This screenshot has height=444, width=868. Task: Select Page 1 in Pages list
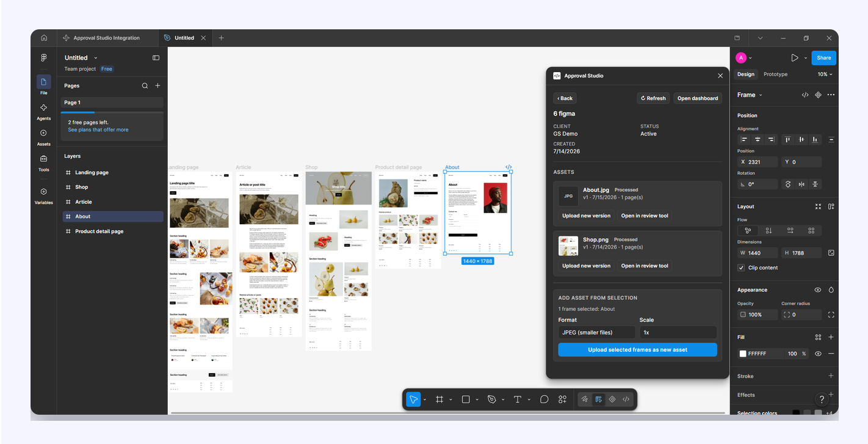[112, 103]
